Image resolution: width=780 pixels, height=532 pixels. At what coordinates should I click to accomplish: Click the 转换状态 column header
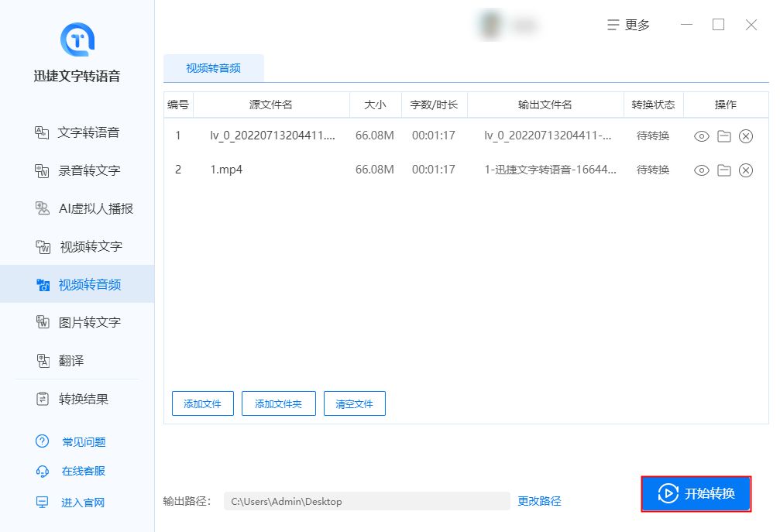point(653,105)
